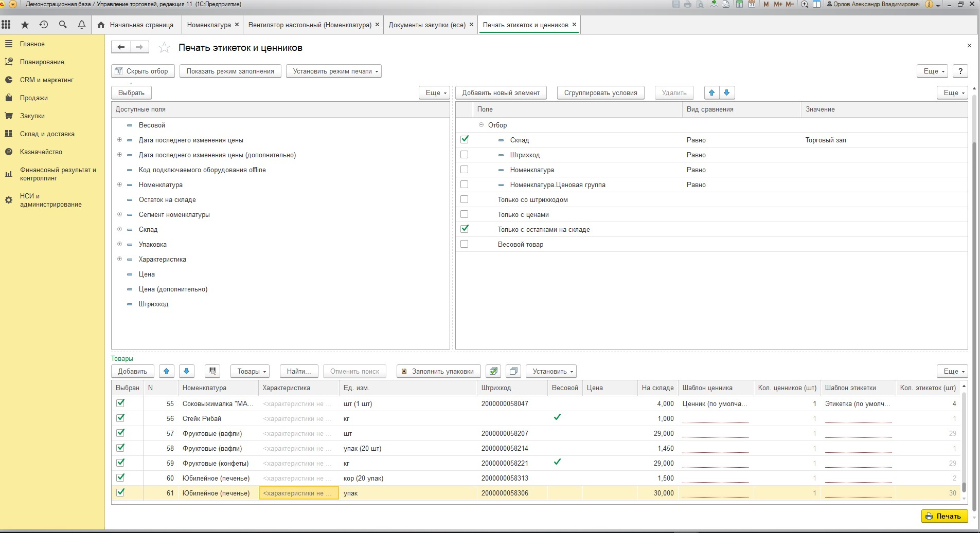The width and height of the screenshot is (980, 533).
Task: Expand Номенклатура in available fields
Action: tap(119, 185)
